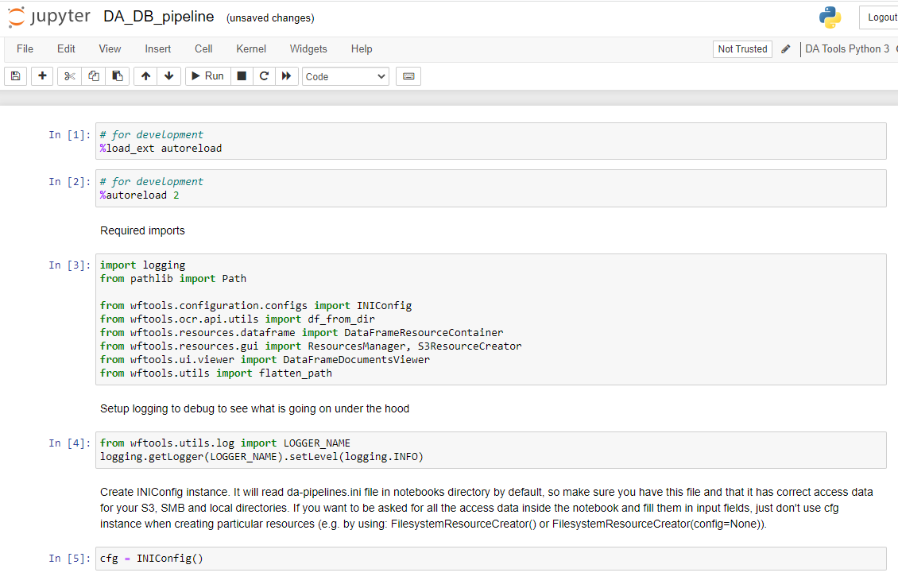Select the imports code cell In [3]
898x588 pixels.
tap(491, 319)
